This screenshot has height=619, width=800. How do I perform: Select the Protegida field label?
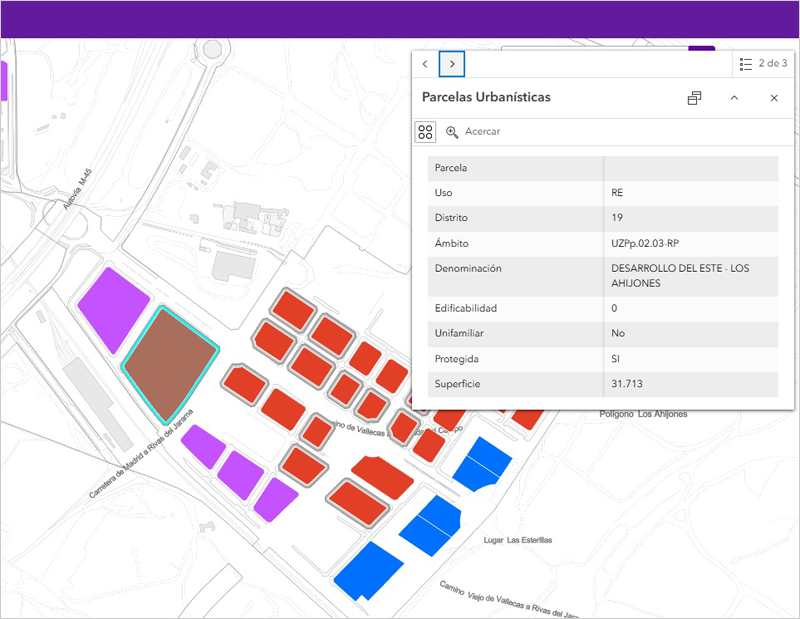click(x=457, y=359)
